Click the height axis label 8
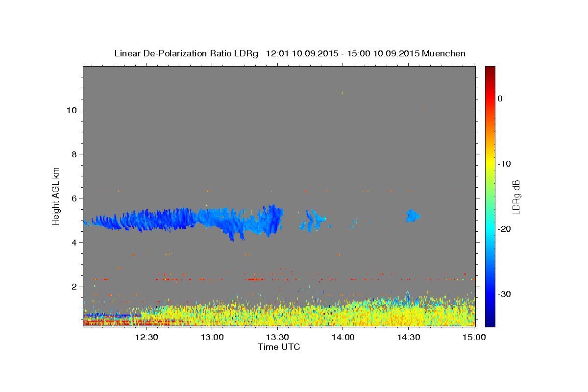Viewport: 588px width, 392px height. (73, 154)
